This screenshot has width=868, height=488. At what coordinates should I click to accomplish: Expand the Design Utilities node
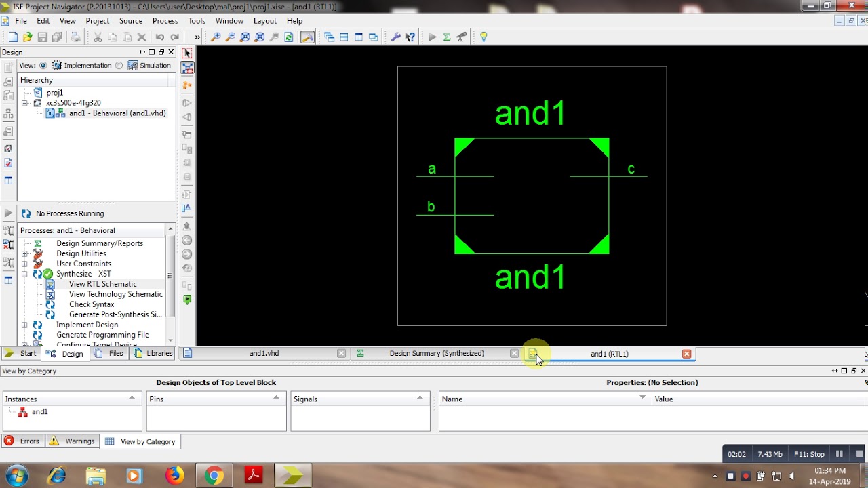[25, 254]
